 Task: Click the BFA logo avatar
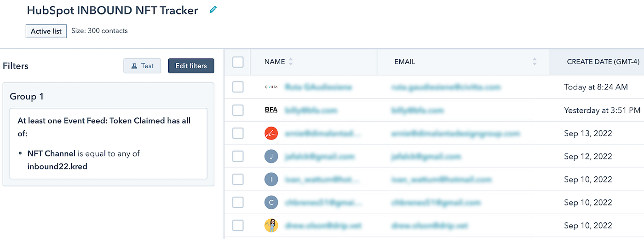271,110
